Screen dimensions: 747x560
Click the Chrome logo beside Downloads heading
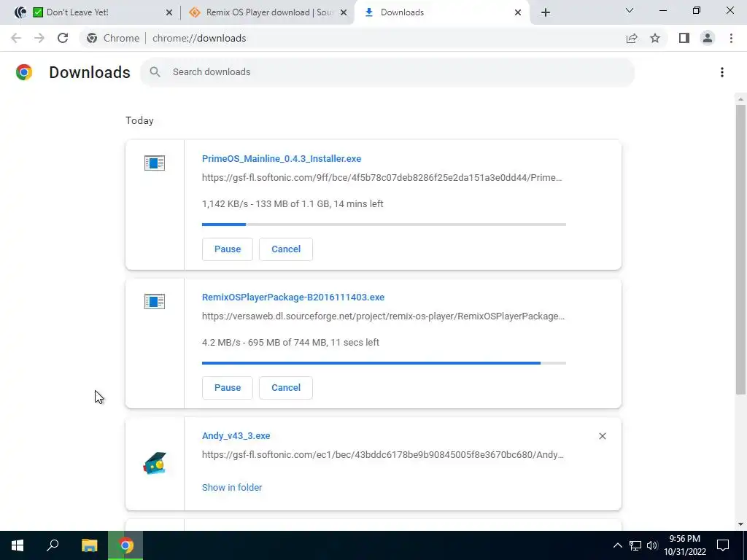(x=24, y=72)
